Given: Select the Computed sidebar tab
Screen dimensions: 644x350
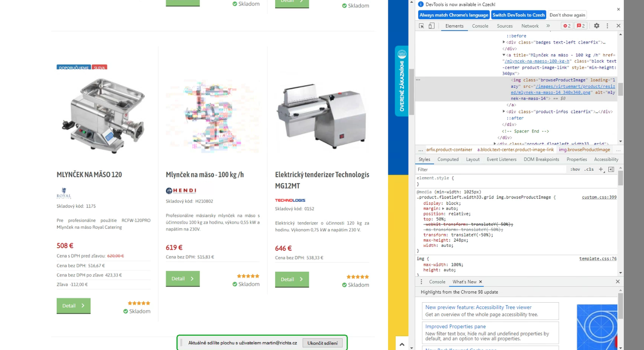Looking at the screenshot, I should coord(448,159).
